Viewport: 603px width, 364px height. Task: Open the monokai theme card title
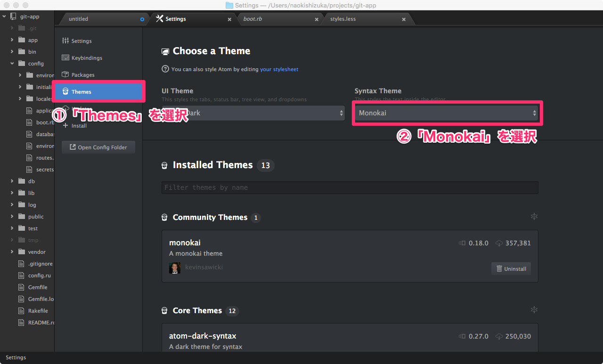[185, 243]
